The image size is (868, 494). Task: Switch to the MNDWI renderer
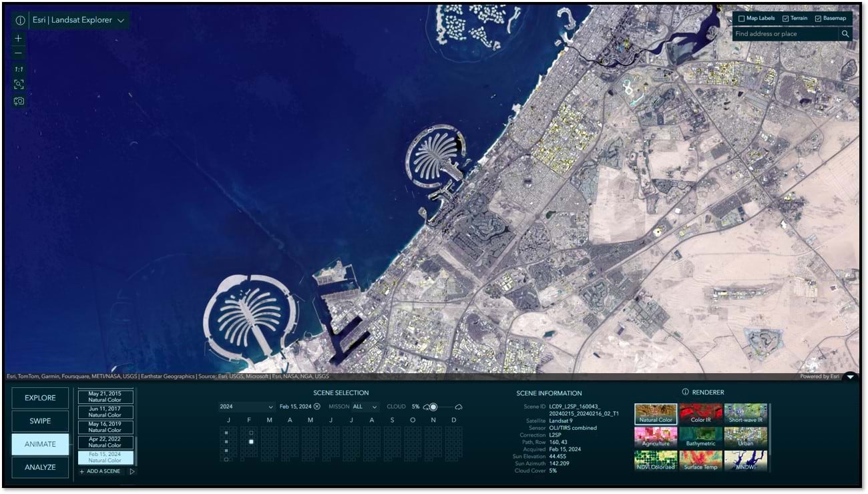(745, 461)
